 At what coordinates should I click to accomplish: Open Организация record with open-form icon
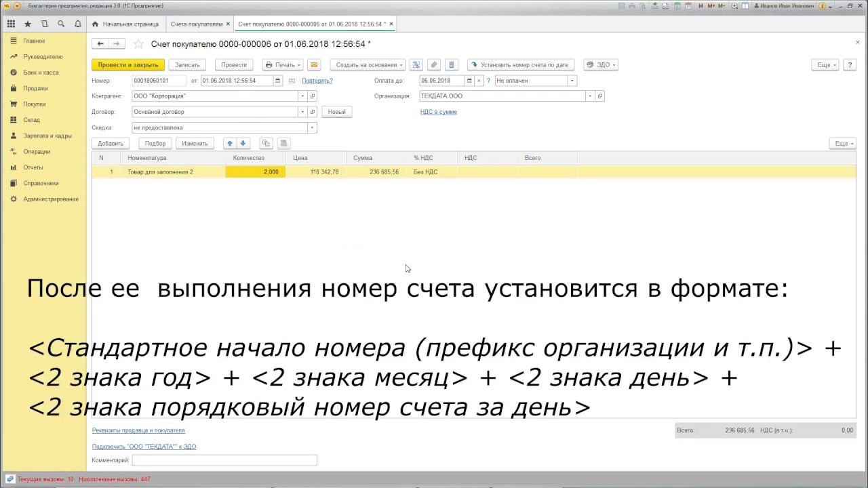(x=600, y=96)
